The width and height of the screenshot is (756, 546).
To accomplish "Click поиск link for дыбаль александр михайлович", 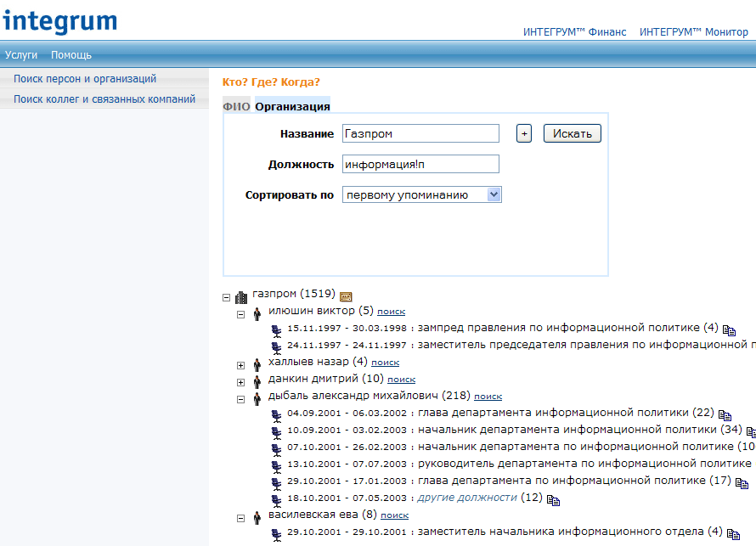I will tap(488, 397).
